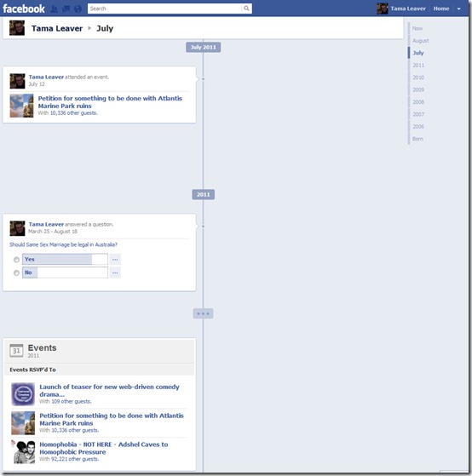Open Tama Leaver profile in top bar
This screenshot has width=472, height=476.
click(x=408, y=9)
